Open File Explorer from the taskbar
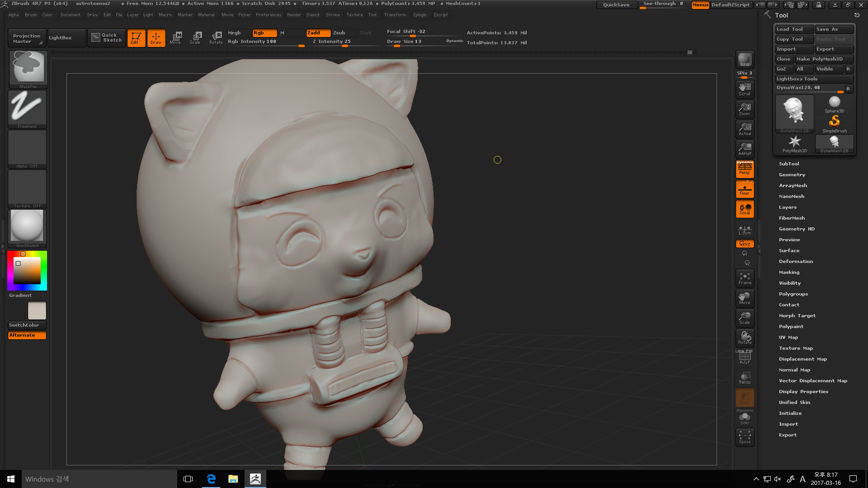Viewport: 868px width, 488px height. coord(233,479)
